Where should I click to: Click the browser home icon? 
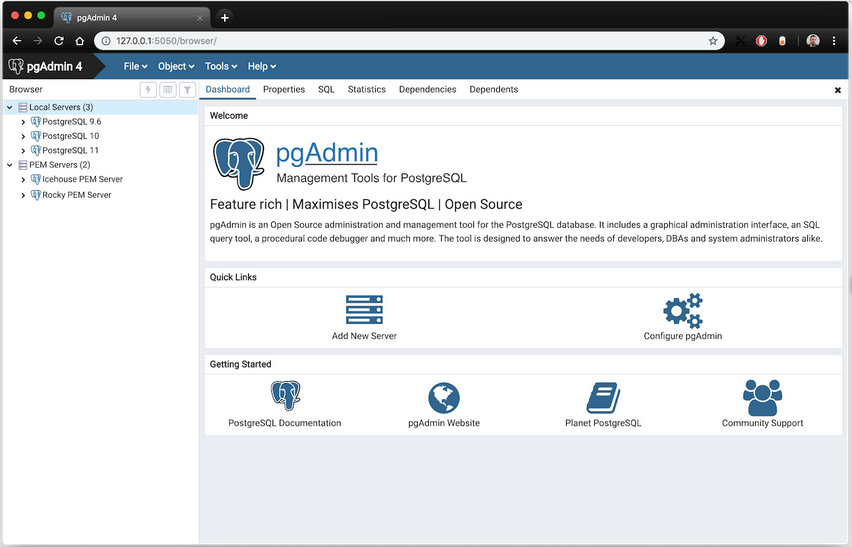pos(80,41)
